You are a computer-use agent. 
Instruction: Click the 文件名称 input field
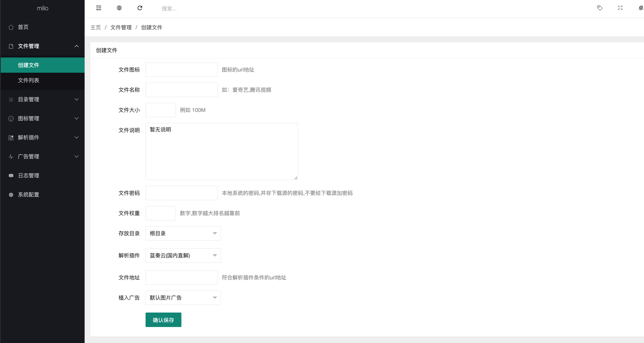[182, 90]
